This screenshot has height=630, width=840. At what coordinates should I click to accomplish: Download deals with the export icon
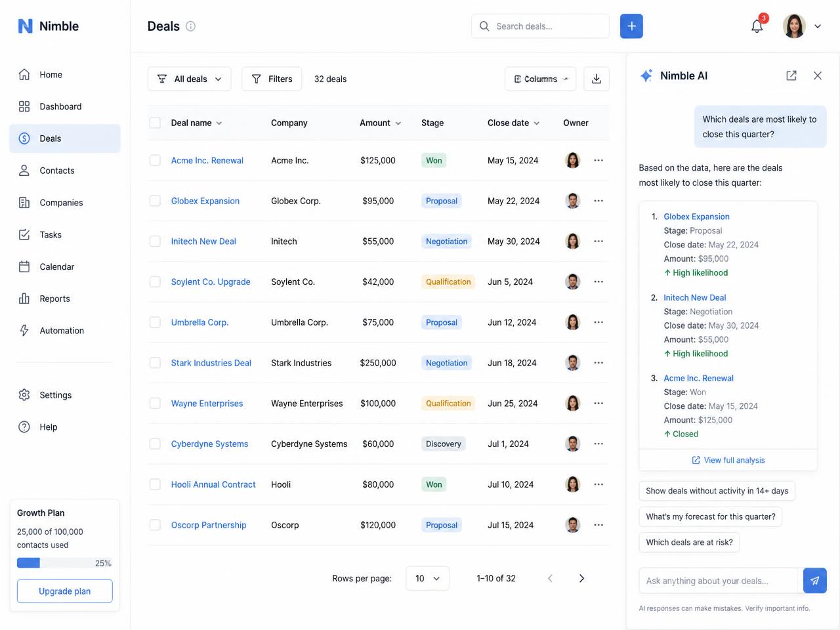(x=597, y=79)
